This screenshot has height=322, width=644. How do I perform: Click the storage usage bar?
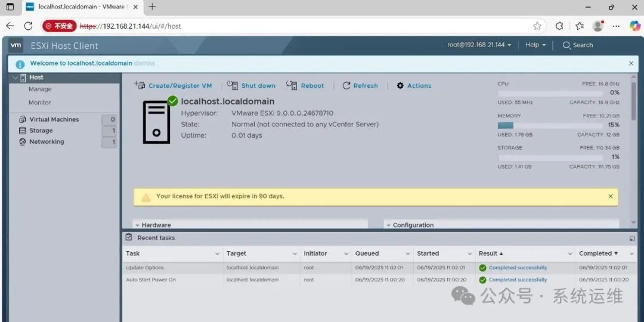550,157
